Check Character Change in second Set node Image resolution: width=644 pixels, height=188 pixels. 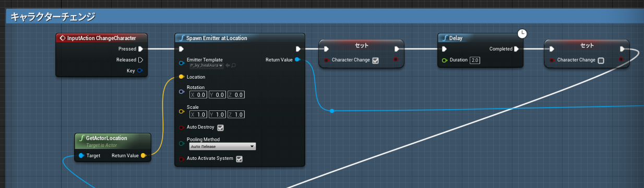coord(601,60)
